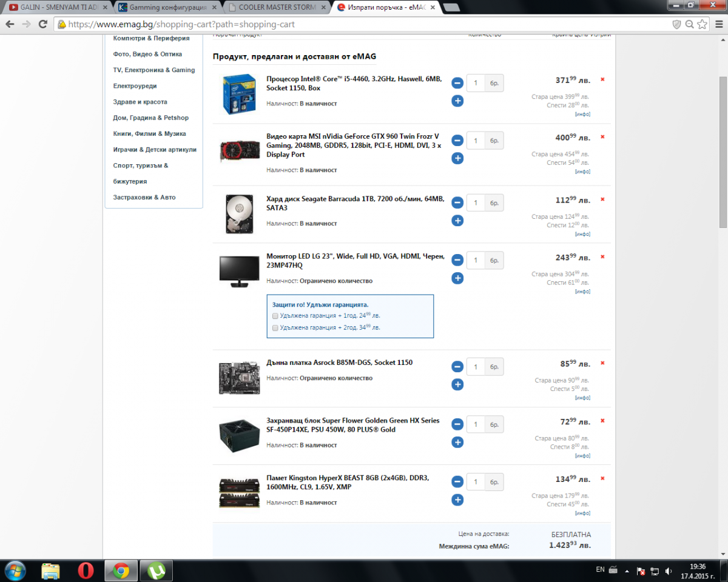The image size is (728, 582).
Task: Enable extended warranty +2 years checkbox
Action: tap(275, 327)
